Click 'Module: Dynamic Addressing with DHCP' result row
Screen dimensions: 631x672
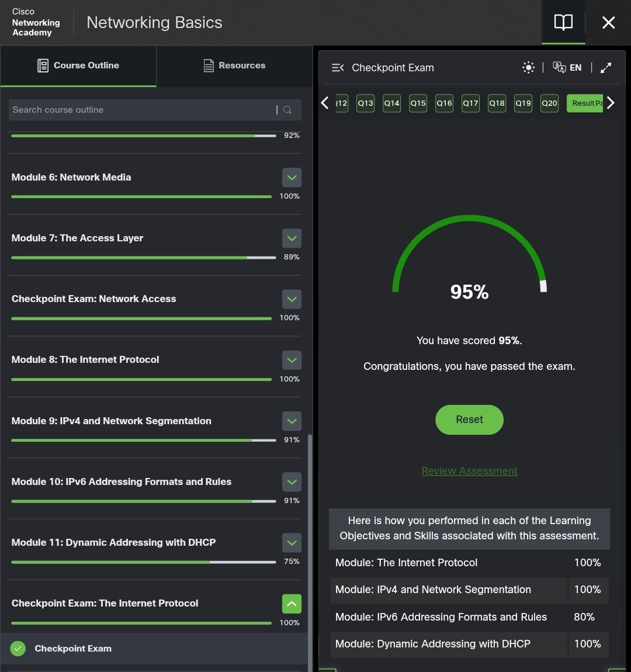(469, 644)
